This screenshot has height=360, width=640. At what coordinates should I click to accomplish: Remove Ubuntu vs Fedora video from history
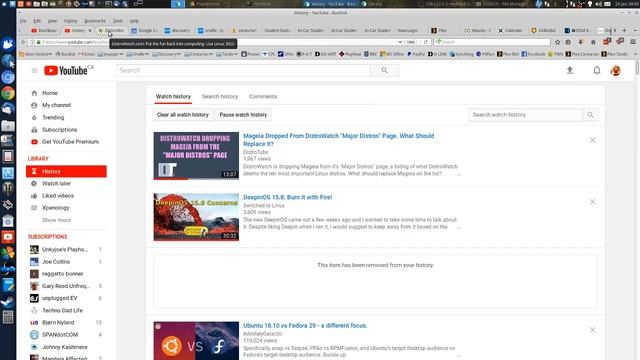(x=592, y=330)
